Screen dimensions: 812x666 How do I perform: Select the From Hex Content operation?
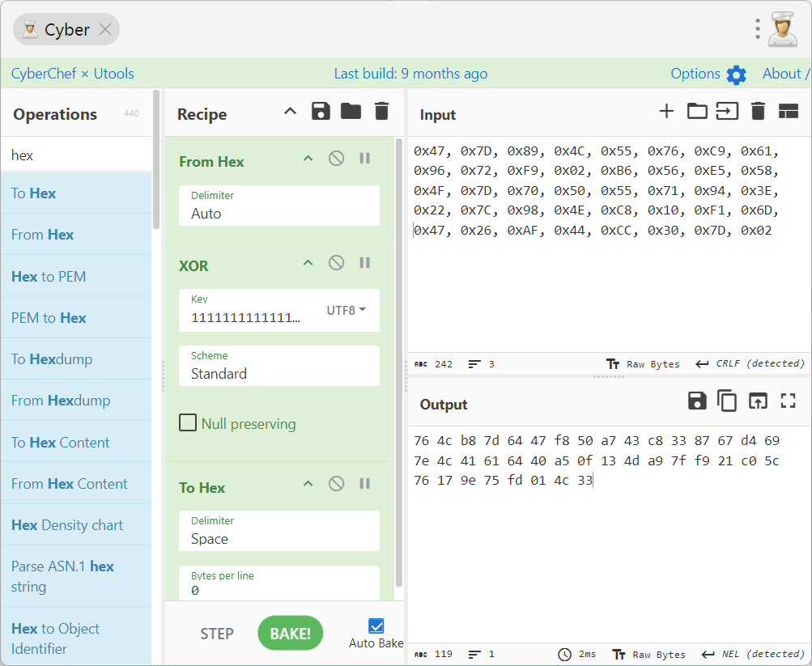tap(76, 484)
